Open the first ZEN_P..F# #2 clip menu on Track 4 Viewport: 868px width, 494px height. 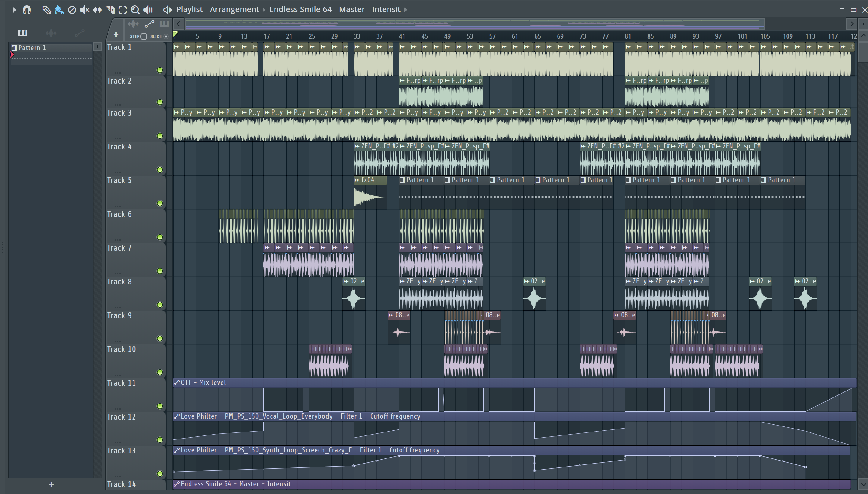coord(357,146)
